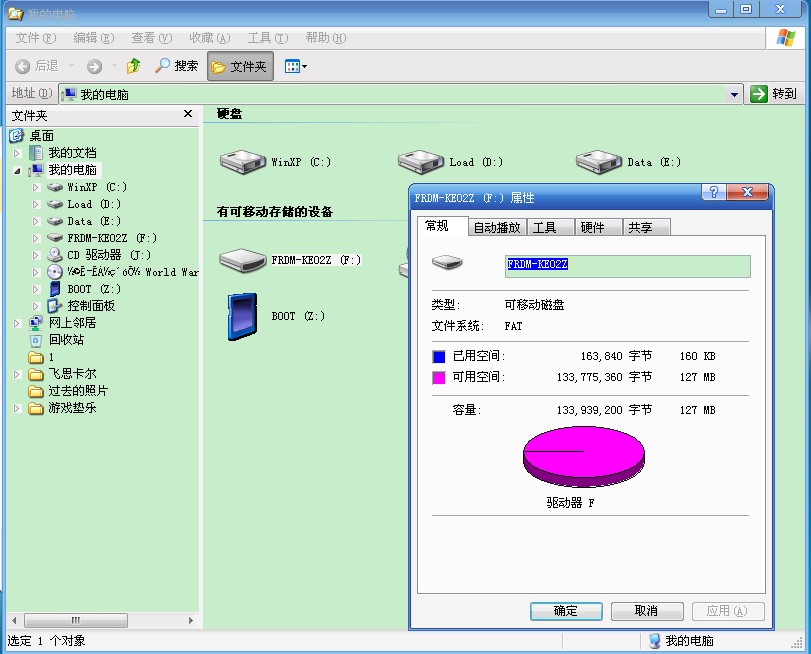Open the 工具(T) menu

coord(268,38)
